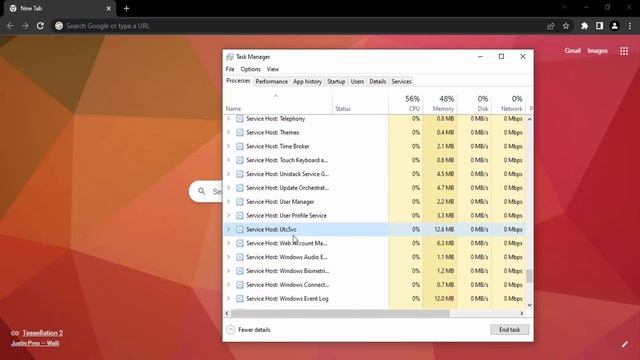The height and width of the screenshot is (360, 640).
Task: Switch to Users tab
Action: click(x=357, y=82)
